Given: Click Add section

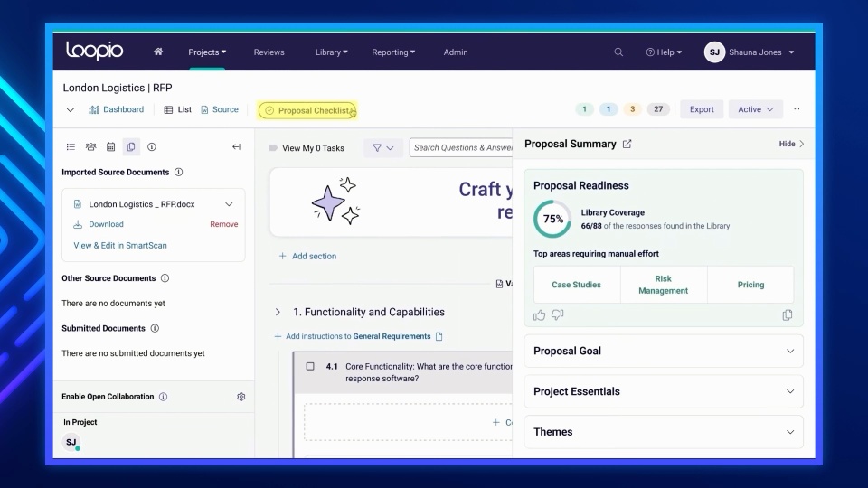Looking at the screenshot, I should tap(307, 256).
